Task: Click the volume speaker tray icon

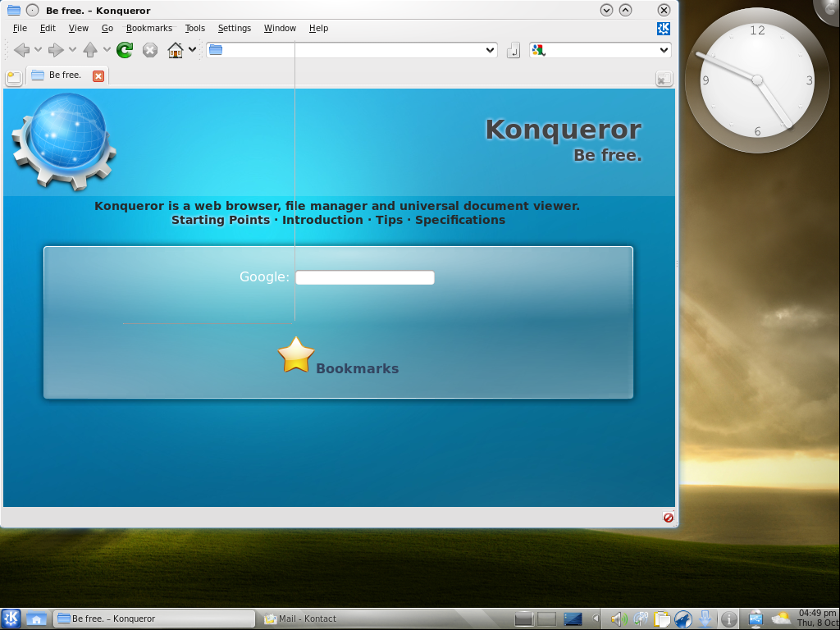Action: point(619,619)
